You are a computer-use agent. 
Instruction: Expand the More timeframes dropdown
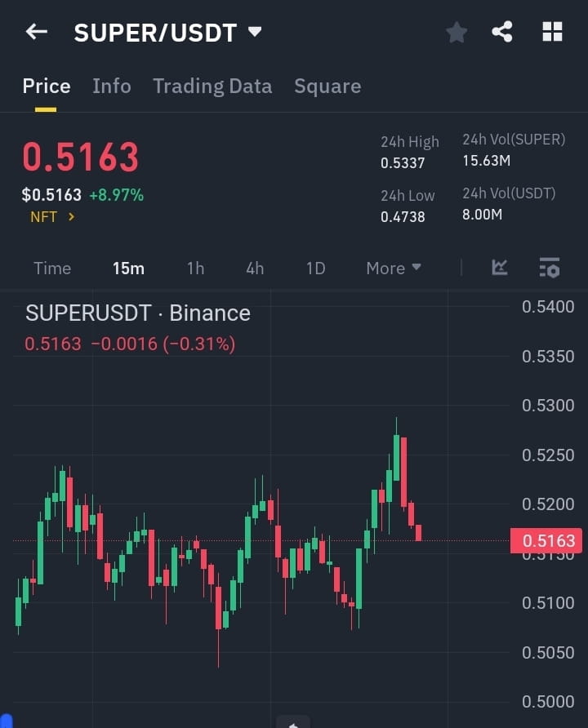point(393,268)
